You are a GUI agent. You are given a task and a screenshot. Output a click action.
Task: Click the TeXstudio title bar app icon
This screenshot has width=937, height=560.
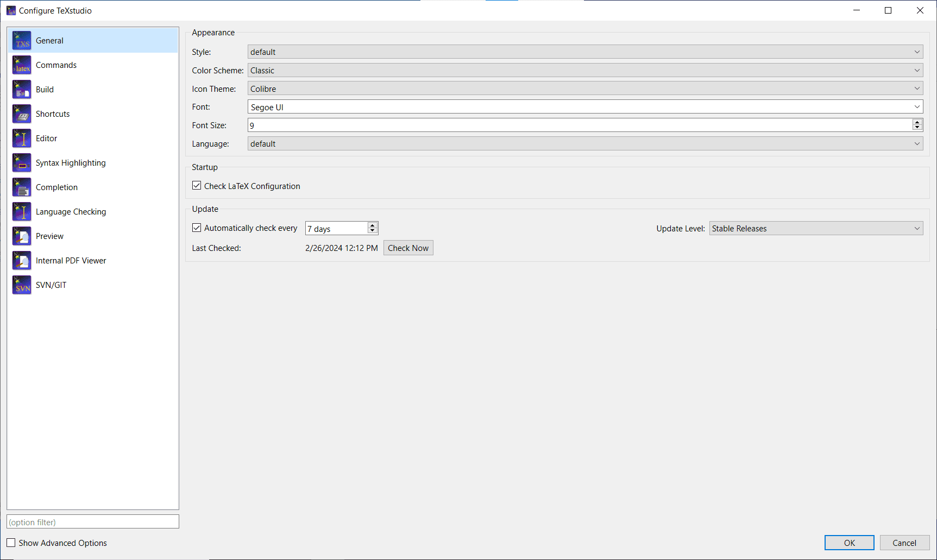(x=11, y=11)
